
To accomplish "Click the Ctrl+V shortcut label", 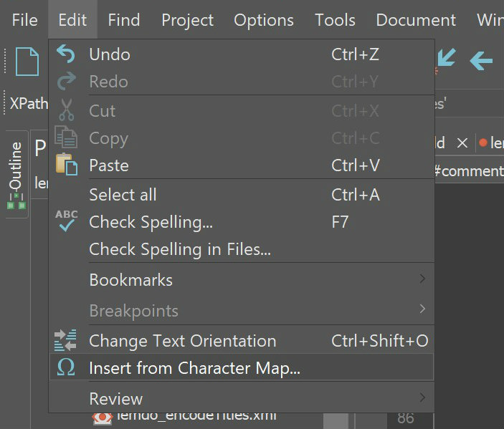I will (x=355, y=165).
